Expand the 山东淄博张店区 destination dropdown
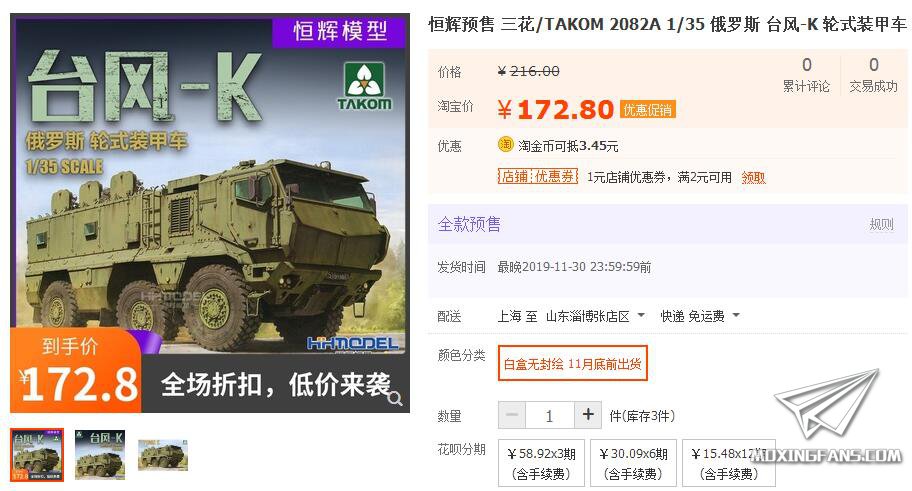The height and width of the screenshot is (491, 912). pyautogui.click(x=596, y=316)
